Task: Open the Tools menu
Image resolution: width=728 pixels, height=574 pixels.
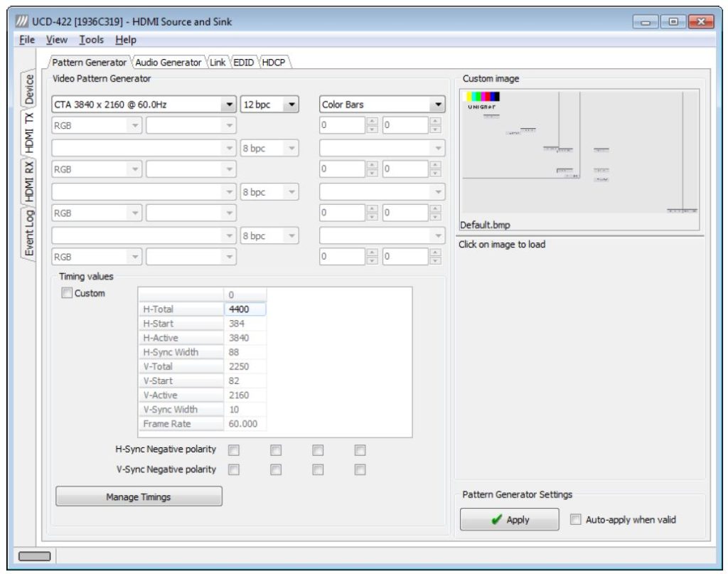Action: coord(91,40)
